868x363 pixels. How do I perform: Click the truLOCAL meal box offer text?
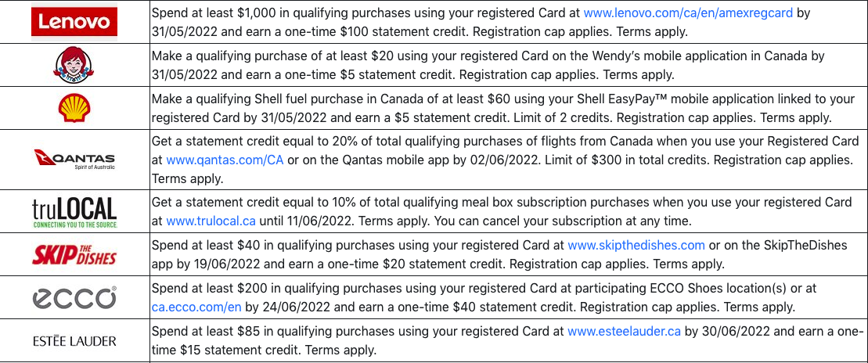pos(502,212)
